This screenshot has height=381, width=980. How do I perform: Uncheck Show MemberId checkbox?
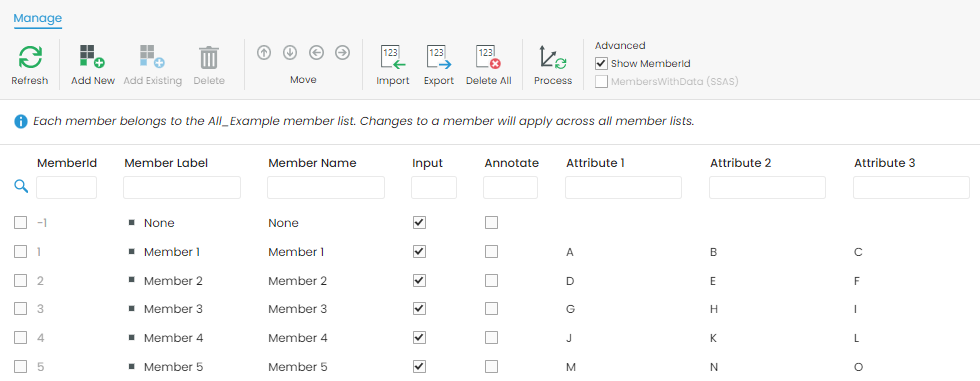coord(601,63)
